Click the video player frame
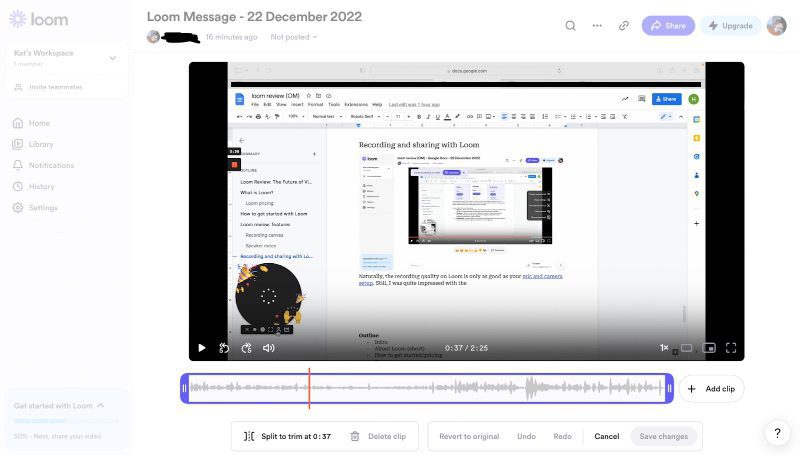The height and width of the screenshot is (455, 800). point(466,211)
